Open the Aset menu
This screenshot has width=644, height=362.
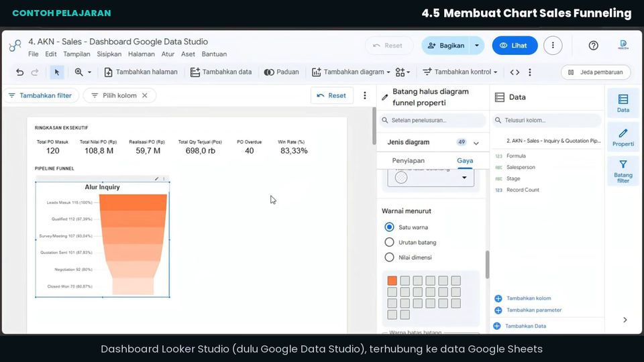coord(188,54)
